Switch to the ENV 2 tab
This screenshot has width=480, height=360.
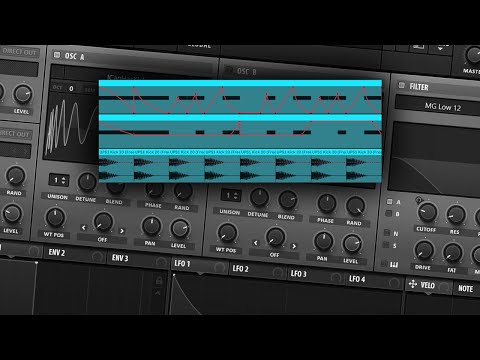click(x=57, y=252)
